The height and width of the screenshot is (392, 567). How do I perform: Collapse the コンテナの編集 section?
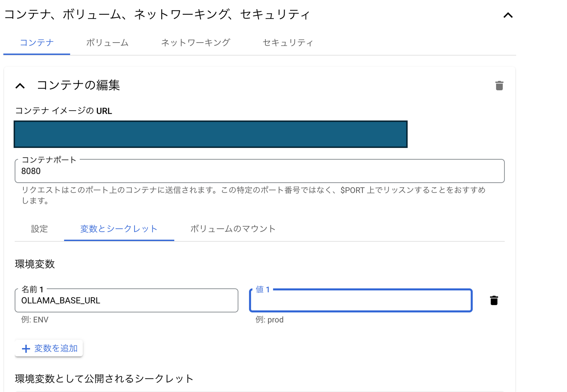point(20,86)
